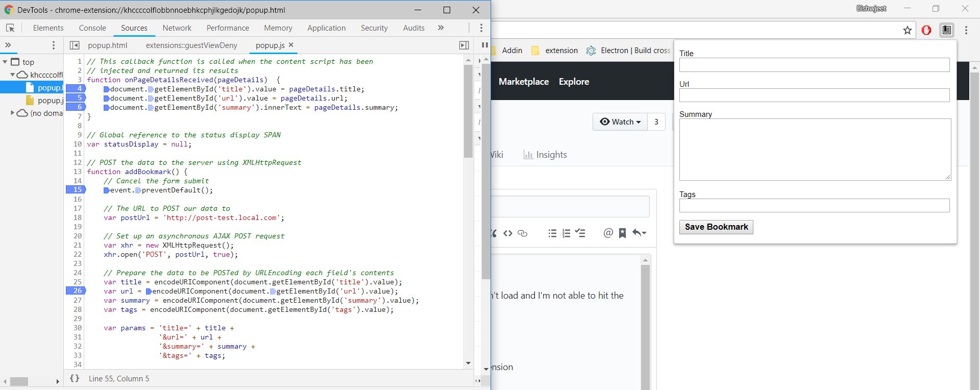Reference issue bookmark icon in editor
Screen dimensions: 980x390
click(x=622, y=233)
